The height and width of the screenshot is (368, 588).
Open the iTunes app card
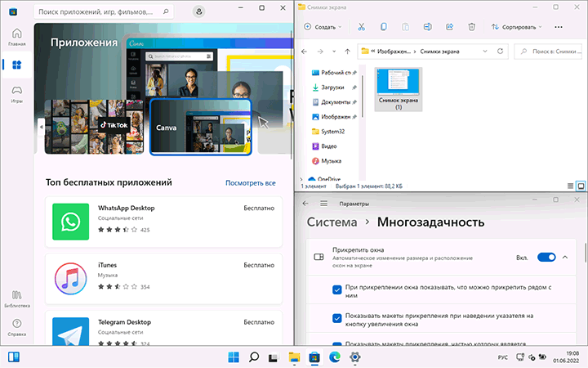point(163,279)
